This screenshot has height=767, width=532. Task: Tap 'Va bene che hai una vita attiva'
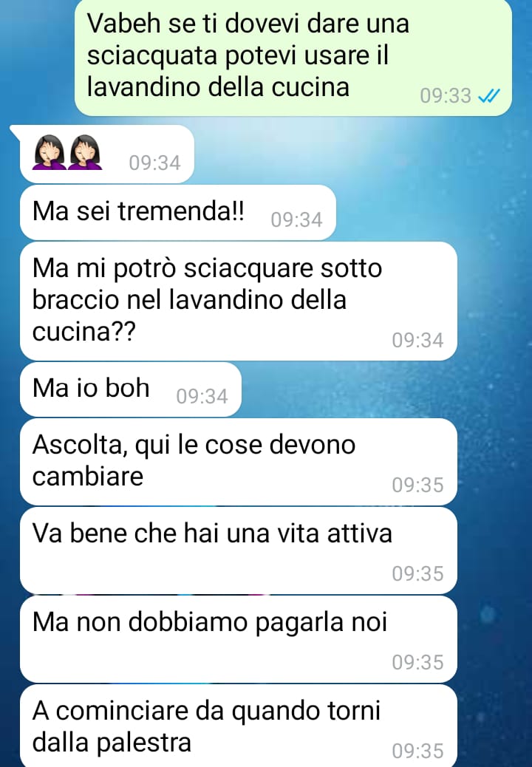point(239,550)
